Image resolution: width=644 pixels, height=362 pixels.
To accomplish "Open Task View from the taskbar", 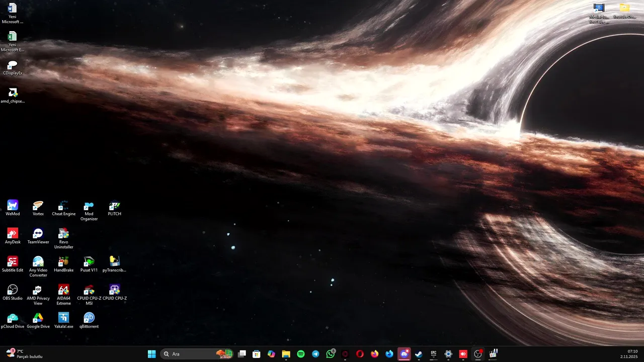I will [x=242, y=354].
